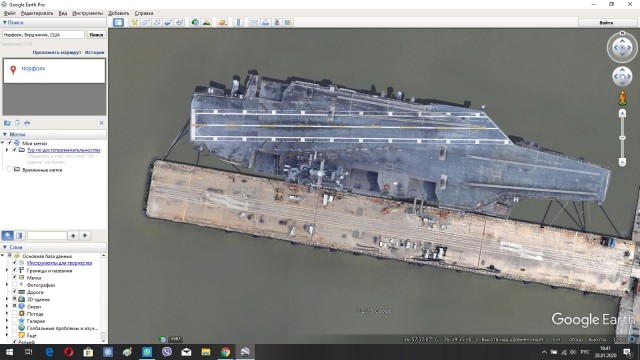View in Google Maps toolbar icon
The height and width of the screenshot is (360, 640).
288,22
